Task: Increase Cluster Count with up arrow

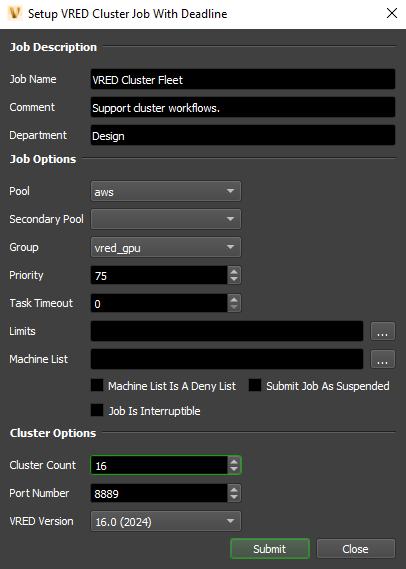Action: click(234, 461)
